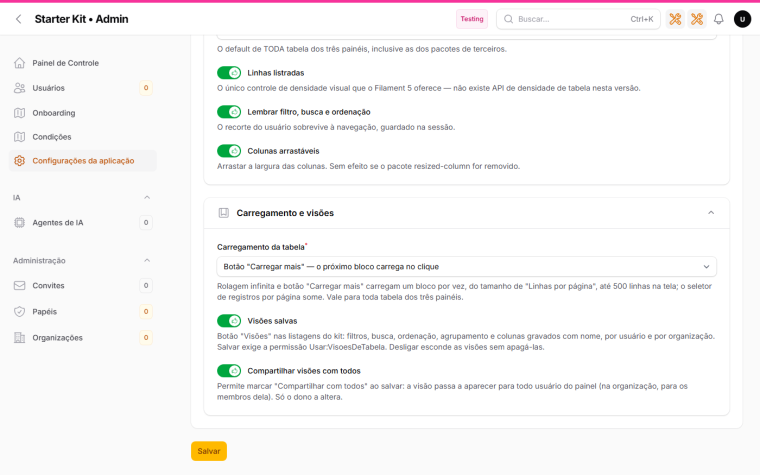Toggle the Linhas listradas switch

coord(229,73)
